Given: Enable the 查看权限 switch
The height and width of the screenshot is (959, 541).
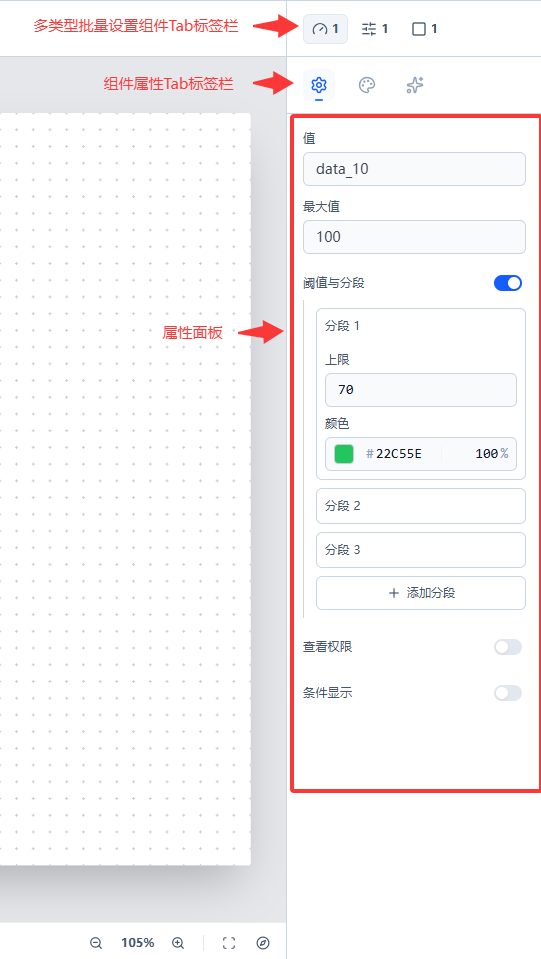Looking at the screenshot, I should pos(508,647).
